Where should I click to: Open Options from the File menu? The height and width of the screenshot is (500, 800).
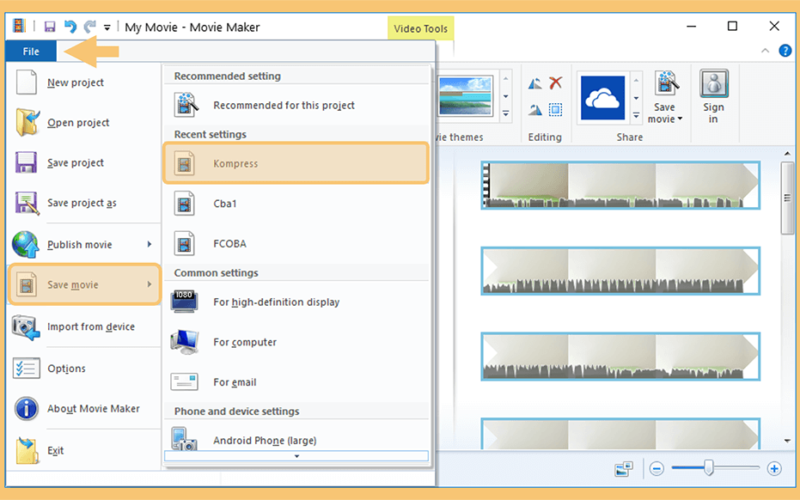pyautogui.click(x=83, y=368)
